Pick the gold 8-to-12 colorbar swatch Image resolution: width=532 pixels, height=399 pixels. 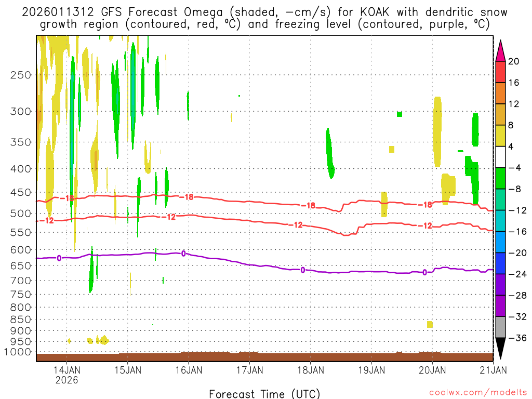pyautogui.click(x=500, y=114)
